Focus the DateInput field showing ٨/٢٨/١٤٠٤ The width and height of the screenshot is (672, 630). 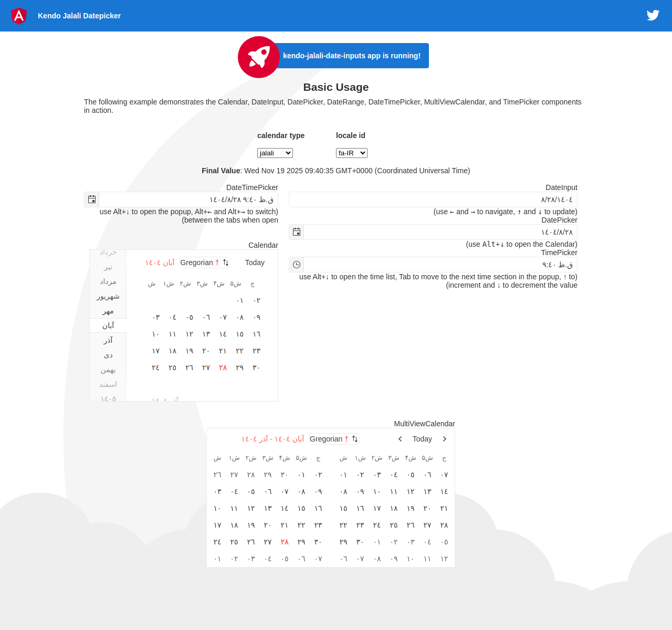click(x=433, y=199)
